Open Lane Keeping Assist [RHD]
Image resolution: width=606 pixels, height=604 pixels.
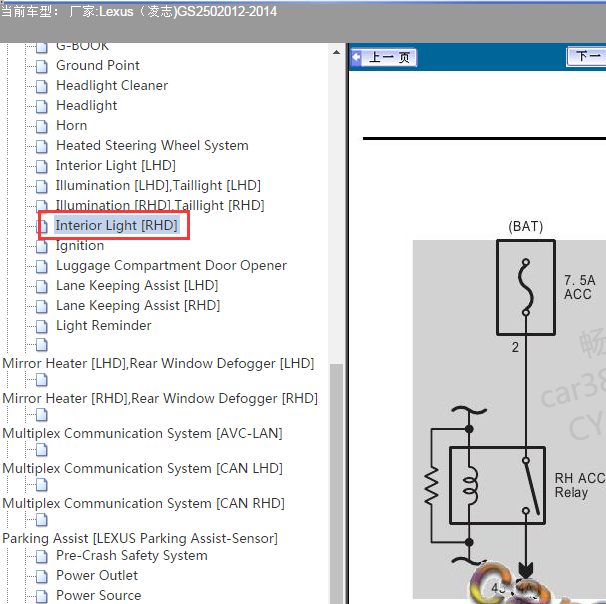pyautogui.click(x=138, y=306)
